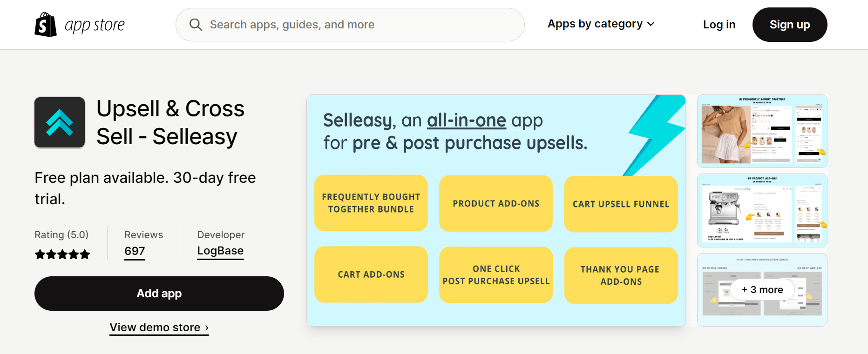This screenshot has height=354, width=868.
Task: Open the Log in page
Action: pyautogui.click(x=719, y=25)
